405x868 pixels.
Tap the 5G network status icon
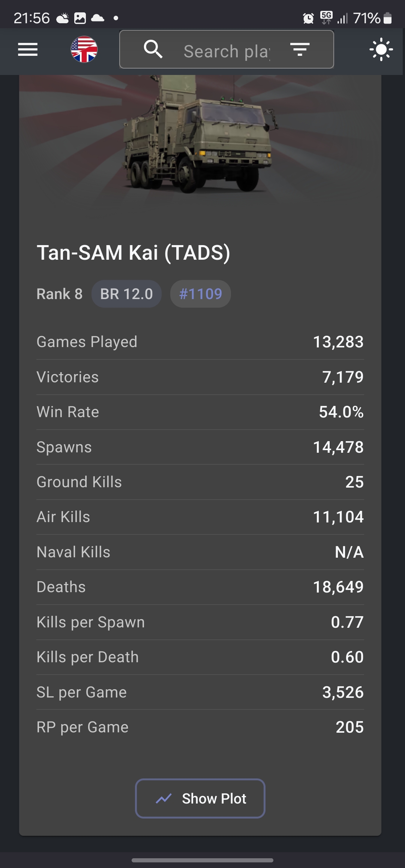[326, 18]
